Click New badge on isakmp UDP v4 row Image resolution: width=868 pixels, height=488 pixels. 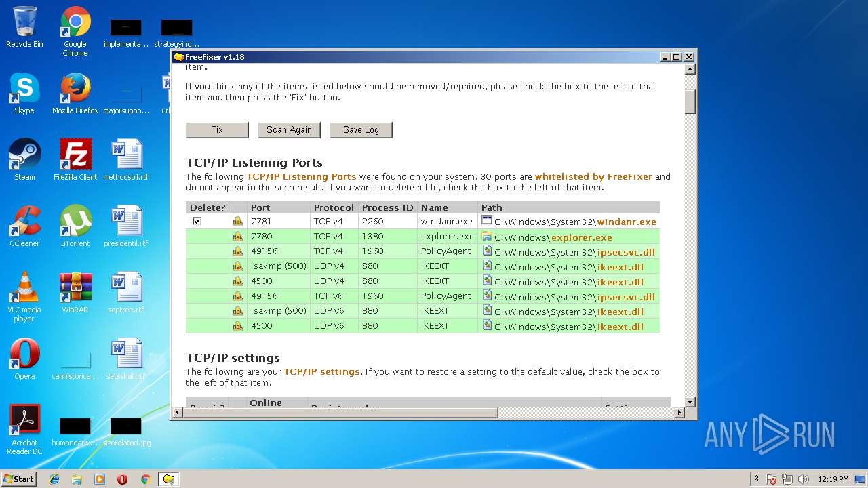238,266
